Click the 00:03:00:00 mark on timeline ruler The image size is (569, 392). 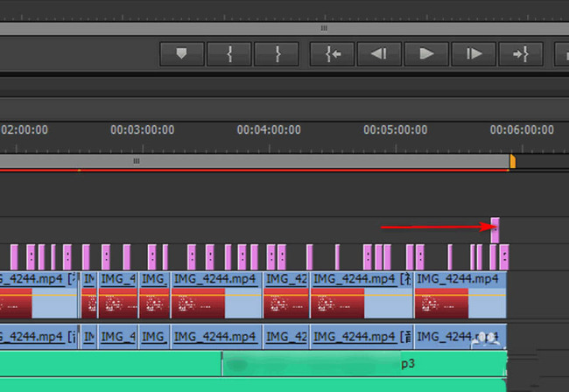[x=142, y=129]
